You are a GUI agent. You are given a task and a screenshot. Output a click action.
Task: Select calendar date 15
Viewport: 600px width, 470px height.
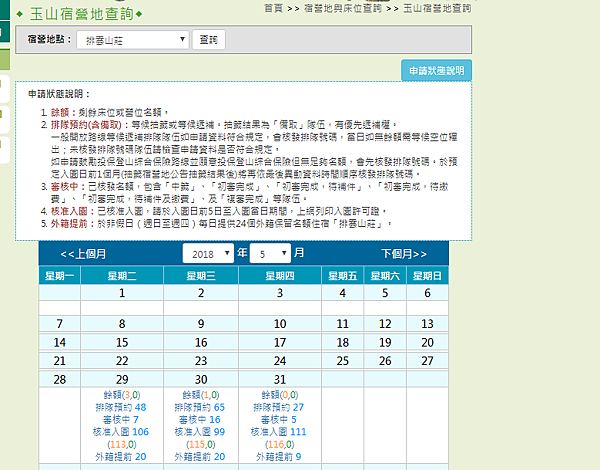tap(122, 343)
